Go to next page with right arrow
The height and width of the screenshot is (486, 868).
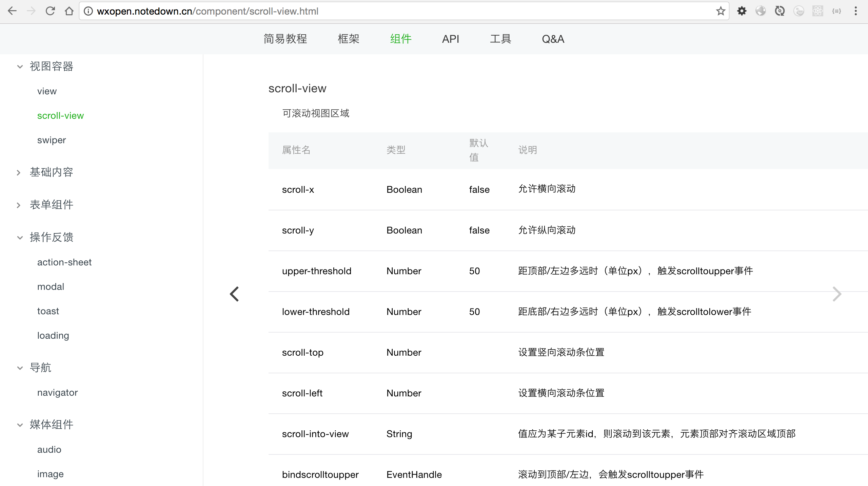click(x=837, y=294)
